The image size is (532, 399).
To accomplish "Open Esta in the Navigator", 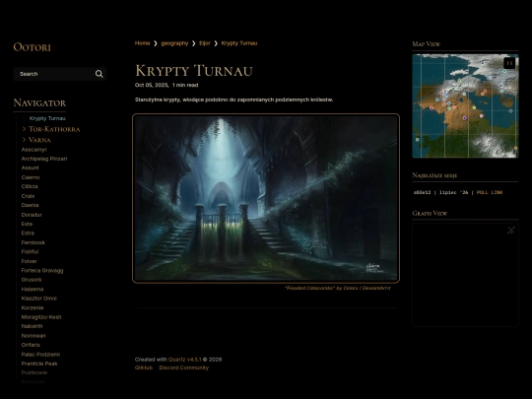I will (27, 224).
